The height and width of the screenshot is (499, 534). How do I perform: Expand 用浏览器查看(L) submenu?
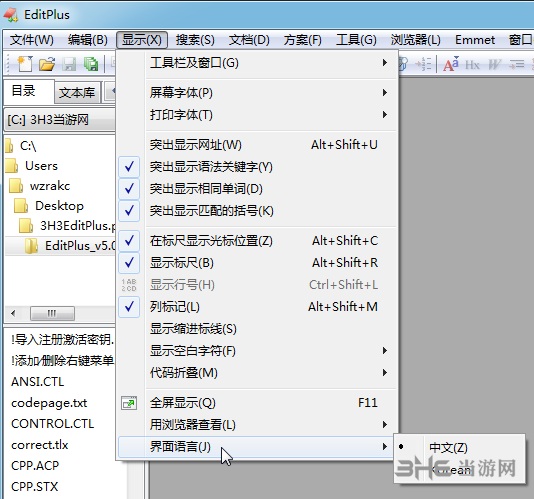point(258,425)
